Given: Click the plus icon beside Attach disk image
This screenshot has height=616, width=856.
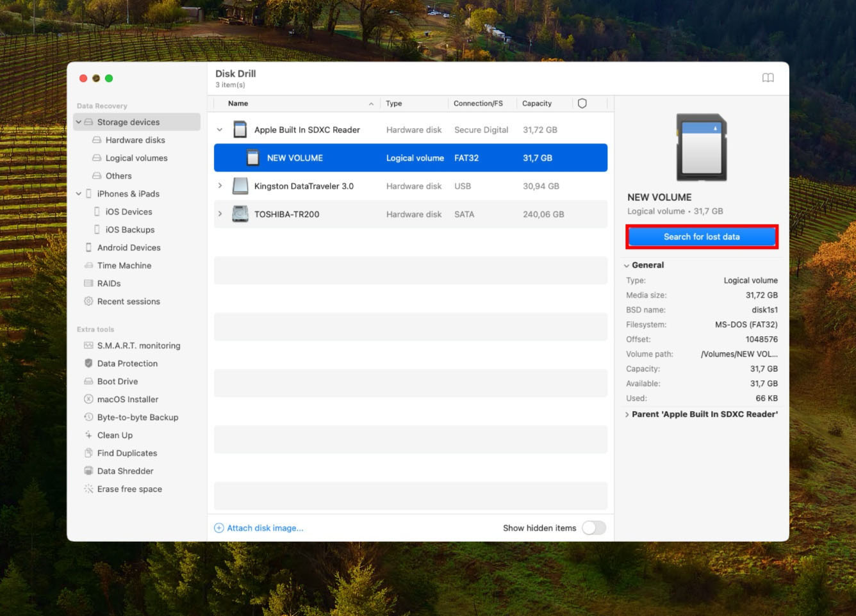Looking at the screenshot, I should pos(218,528).
